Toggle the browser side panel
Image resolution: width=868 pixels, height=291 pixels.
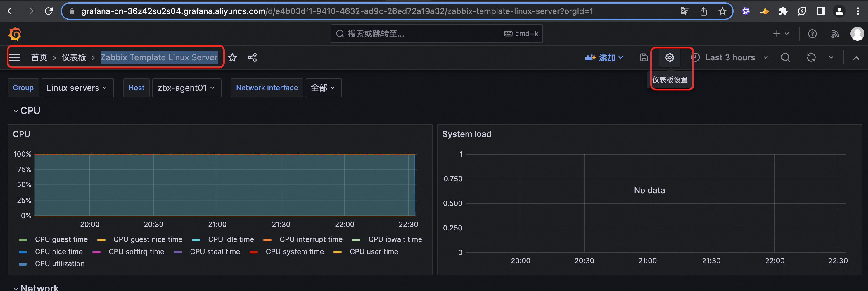(x=820, y=11)
